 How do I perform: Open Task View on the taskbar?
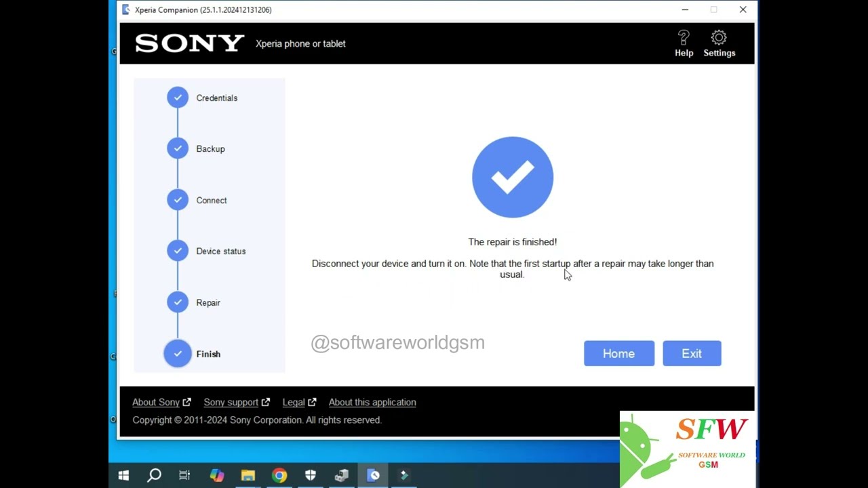tap(184, 475)
